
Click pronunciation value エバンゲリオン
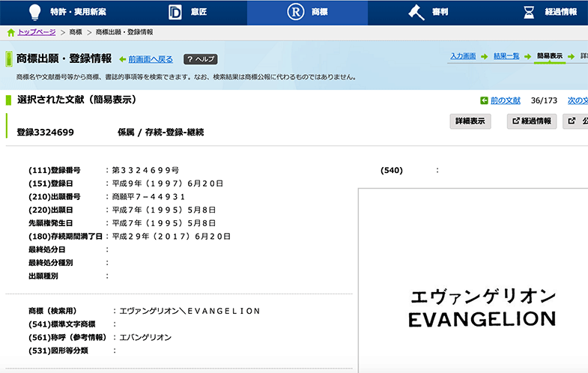145,337
